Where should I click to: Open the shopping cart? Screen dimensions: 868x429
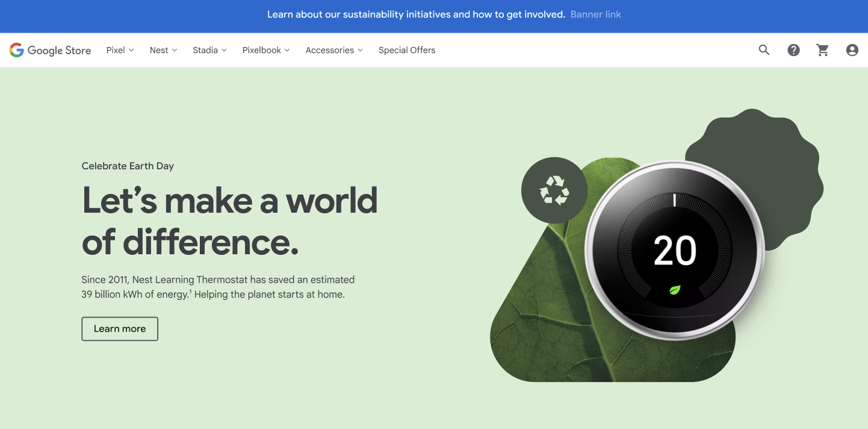(823, 50)
